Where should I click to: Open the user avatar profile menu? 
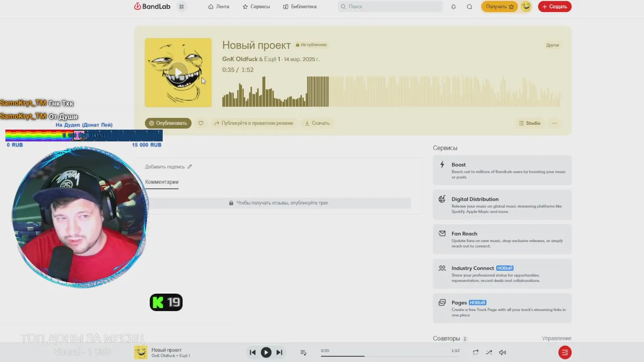526,7
